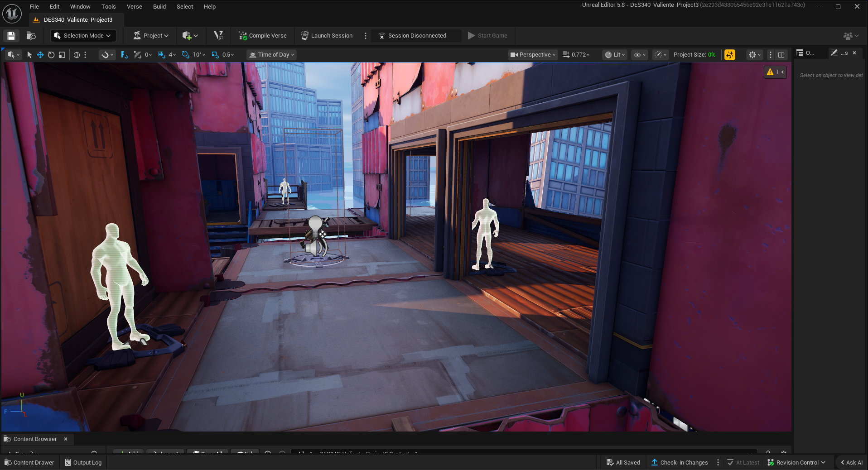Open revision control options kebab menu
This screenshot has height=470, width=868.
718,462
